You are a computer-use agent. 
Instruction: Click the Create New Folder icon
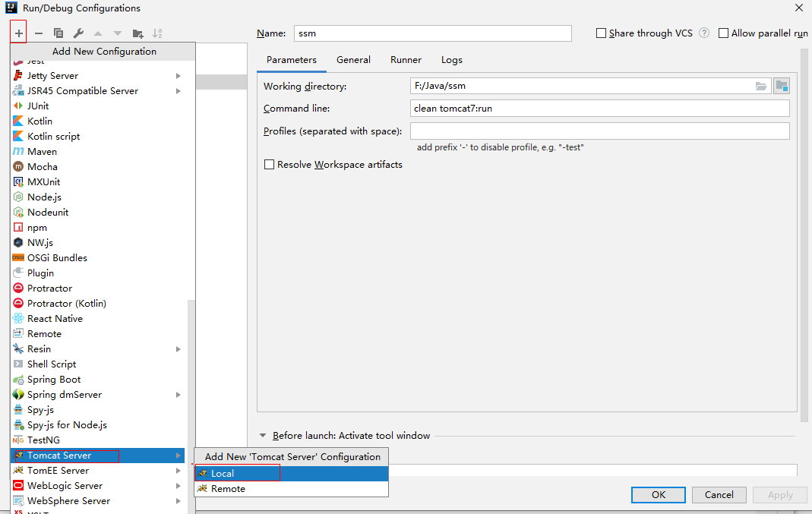137,33
